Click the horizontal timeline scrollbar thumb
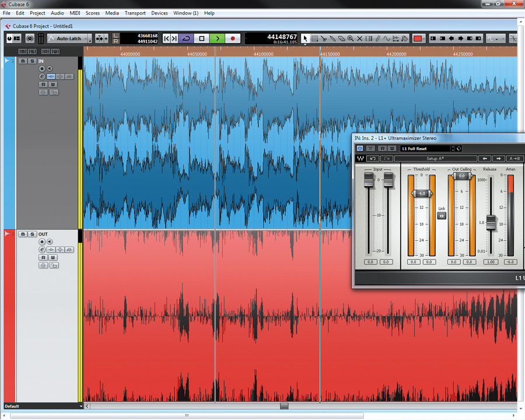The image size is (525, 420). pyautogui.click(x=284, y=406)
